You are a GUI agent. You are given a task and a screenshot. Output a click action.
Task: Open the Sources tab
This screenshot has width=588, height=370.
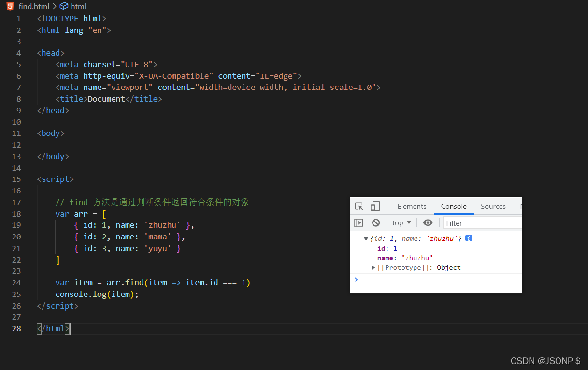(493, 207)
